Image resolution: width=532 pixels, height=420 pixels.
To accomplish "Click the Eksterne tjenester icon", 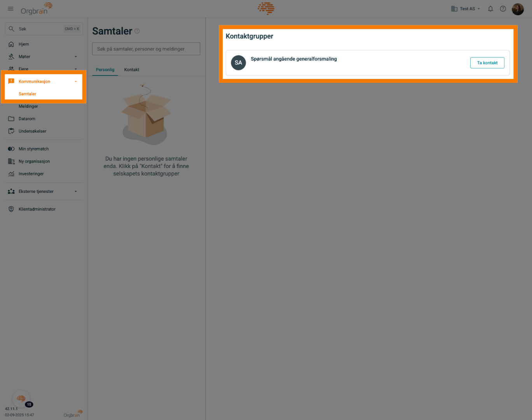I will [11, 191].
